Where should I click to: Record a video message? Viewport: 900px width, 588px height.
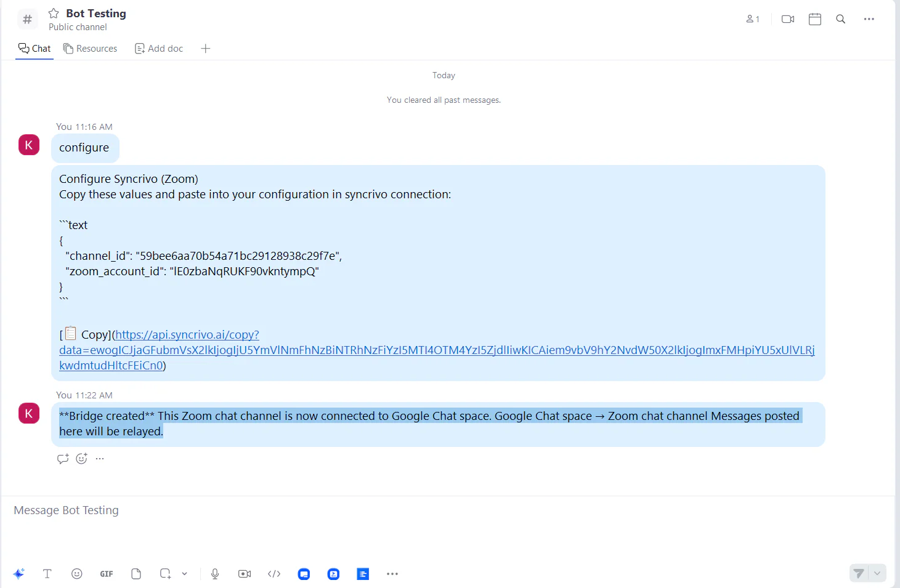click(245, 574)
